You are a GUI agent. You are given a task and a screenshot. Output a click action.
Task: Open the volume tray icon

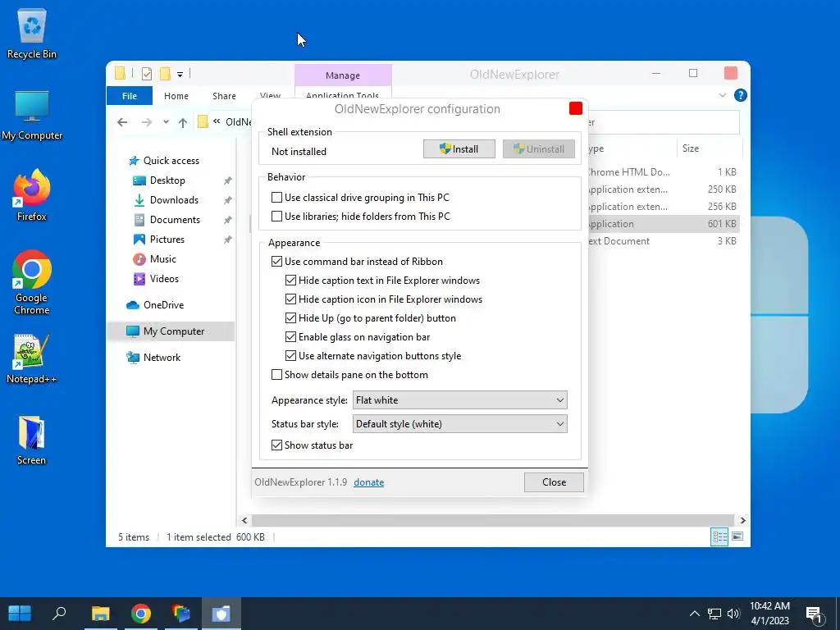(733, 614)
